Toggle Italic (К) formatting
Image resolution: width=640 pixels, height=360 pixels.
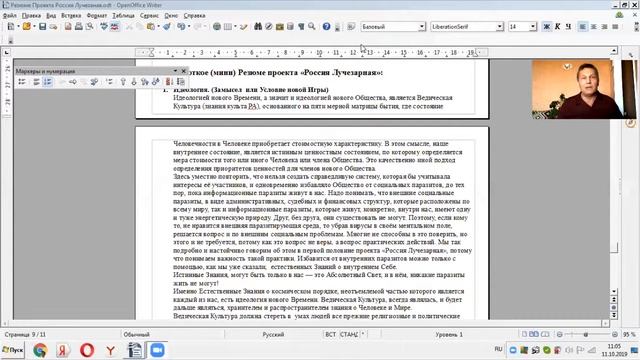pyautogui.click(x=558, y=27)
